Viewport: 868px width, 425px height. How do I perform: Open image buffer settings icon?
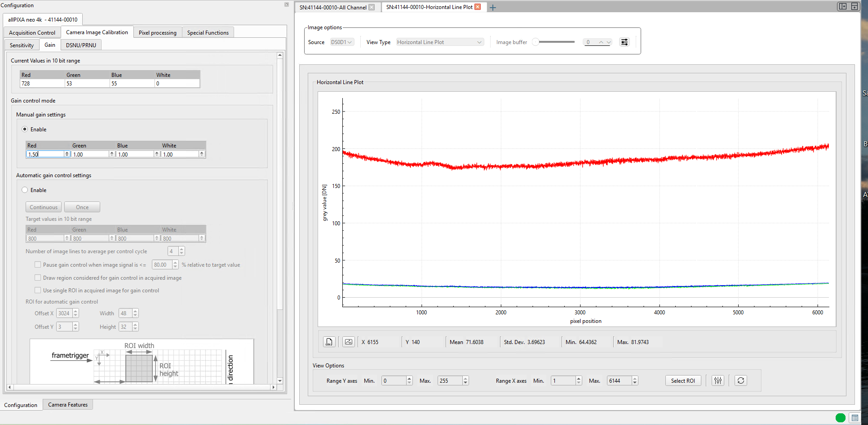click(x=624, y=42)
